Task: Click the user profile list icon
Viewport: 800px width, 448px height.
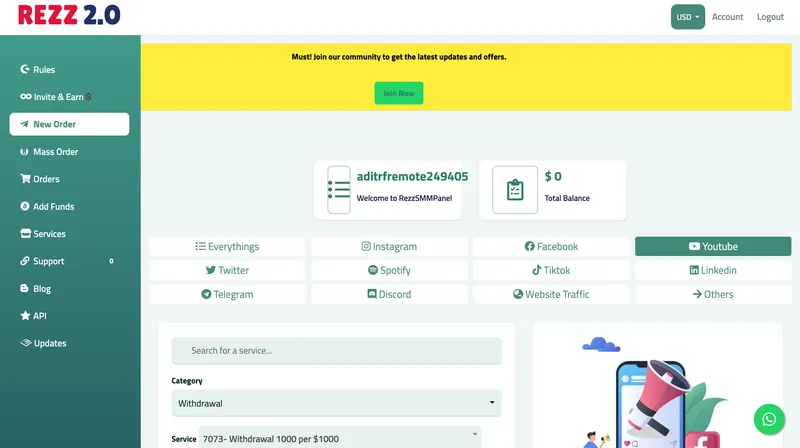Action: pyautogui.click(x=339, y=190)
